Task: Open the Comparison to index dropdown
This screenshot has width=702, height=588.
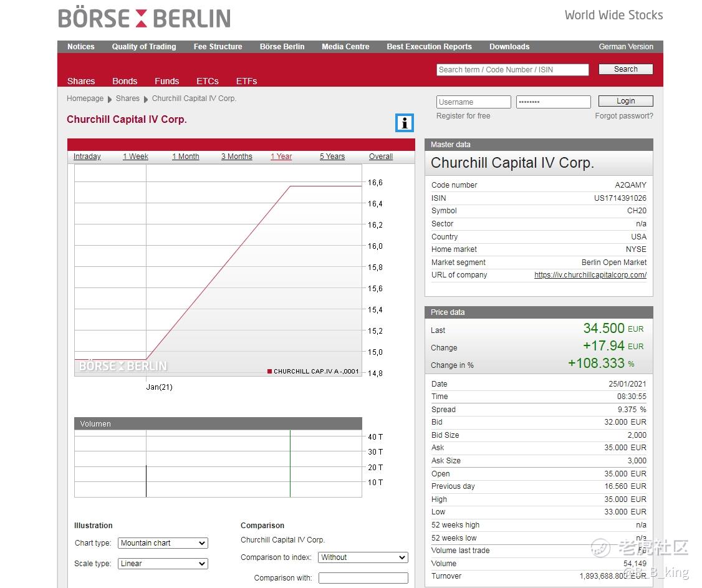Action: (x=363, y=557)
